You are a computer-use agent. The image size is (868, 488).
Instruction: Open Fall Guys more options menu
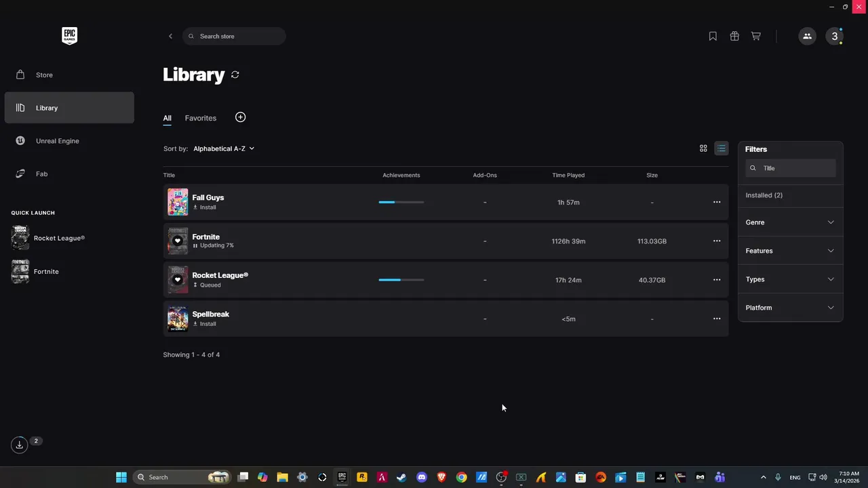717,202
